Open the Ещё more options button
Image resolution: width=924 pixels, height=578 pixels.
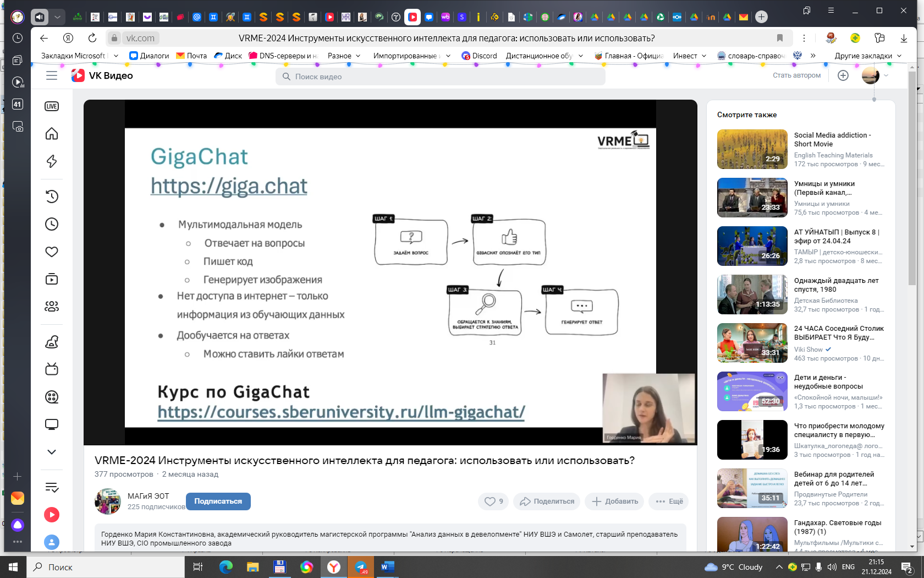pos(669,501)
